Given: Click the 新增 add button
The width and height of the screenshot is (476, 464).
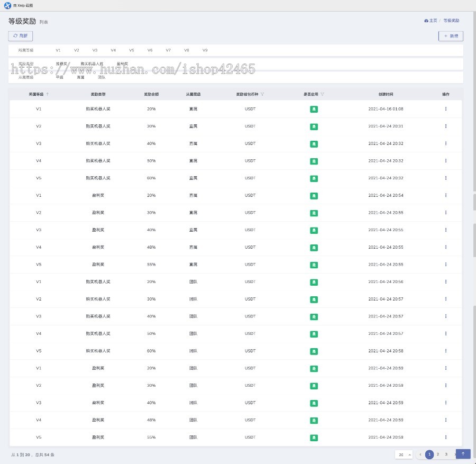Looking at the screenshot, I should click(x=451, y=36).
